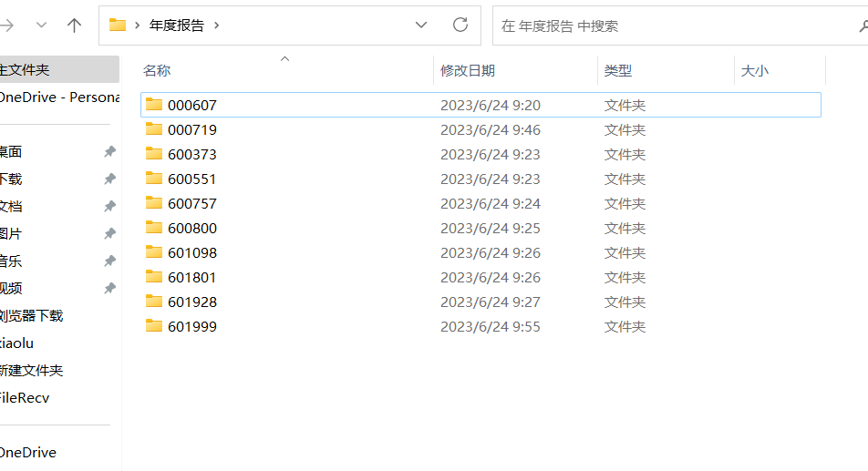
Task: Open 主文件夹 in the sidebar
Action: [59, 69]
